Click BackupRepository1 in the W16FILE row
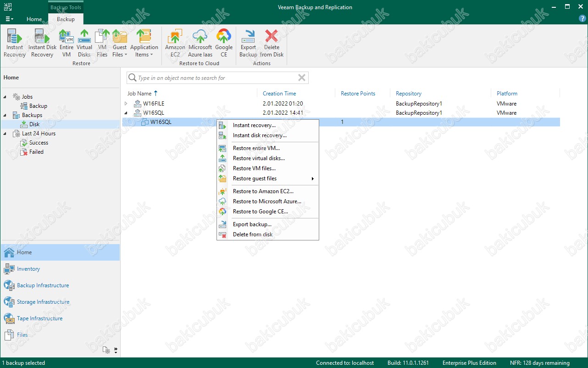Screen dimensions: 588x368 [419, 104]
